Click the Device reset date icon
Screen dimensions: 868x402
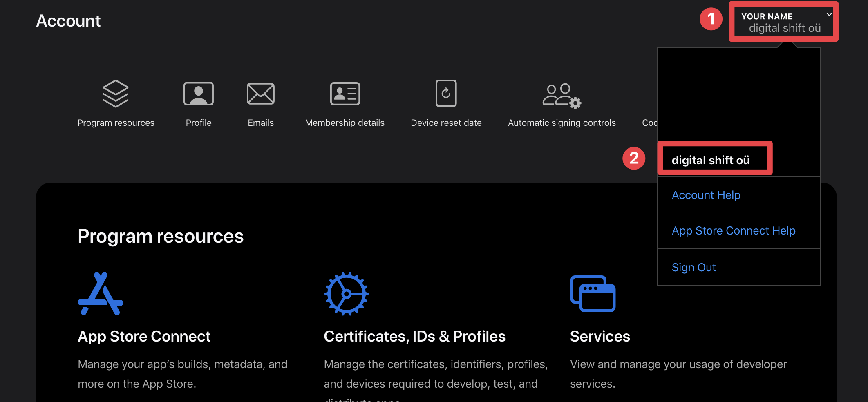coord(446,94)
